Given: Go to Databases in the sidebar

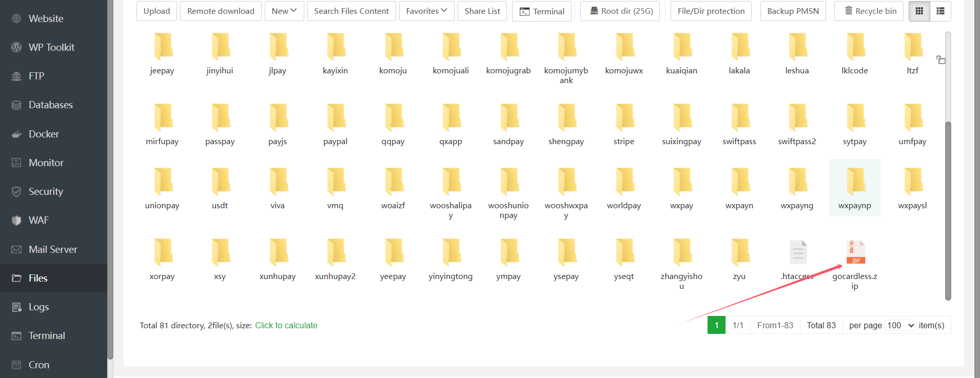Looking at the screenshot, I should pos(50,105).
